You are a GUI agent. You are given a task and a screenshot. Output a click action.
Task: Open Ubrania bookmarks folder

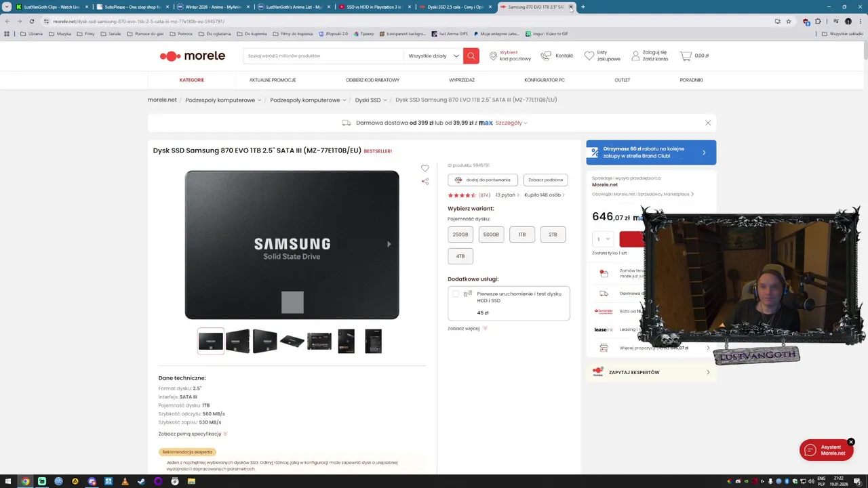[x=32, y=33]
